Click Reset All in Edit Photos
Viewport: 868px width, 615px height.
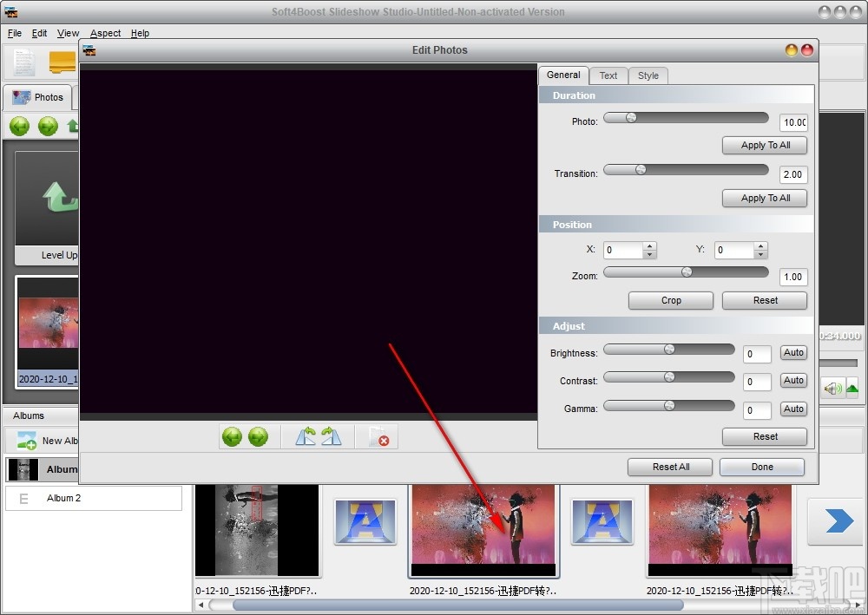[x=669, y=467]
